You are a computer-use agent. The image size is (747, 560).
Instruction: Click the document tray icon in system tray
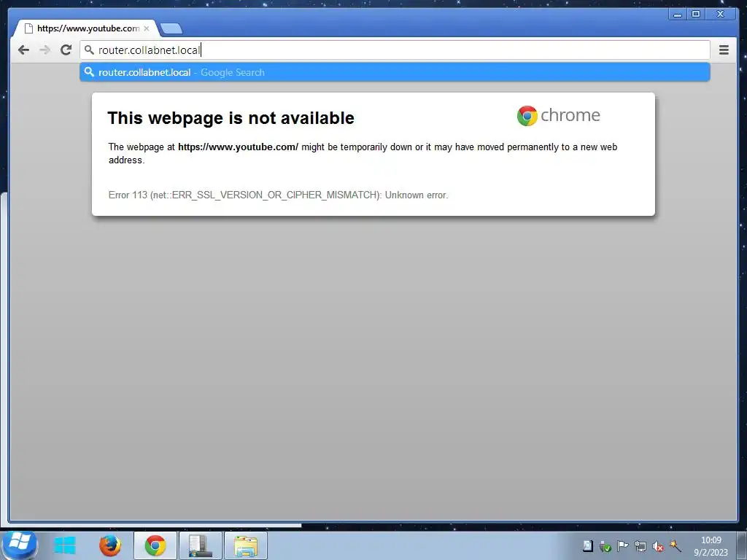pyautogui.click(x=588, y=546)
